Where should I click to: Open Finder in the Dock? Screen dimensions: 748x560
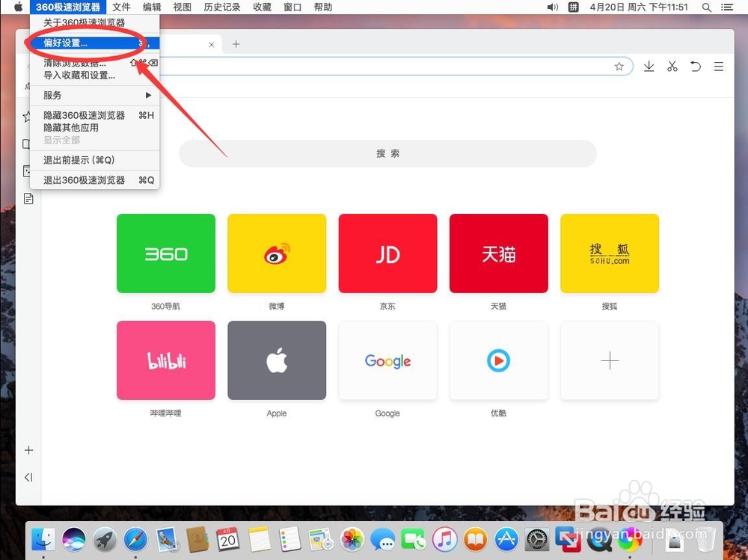tap(43, 540)
